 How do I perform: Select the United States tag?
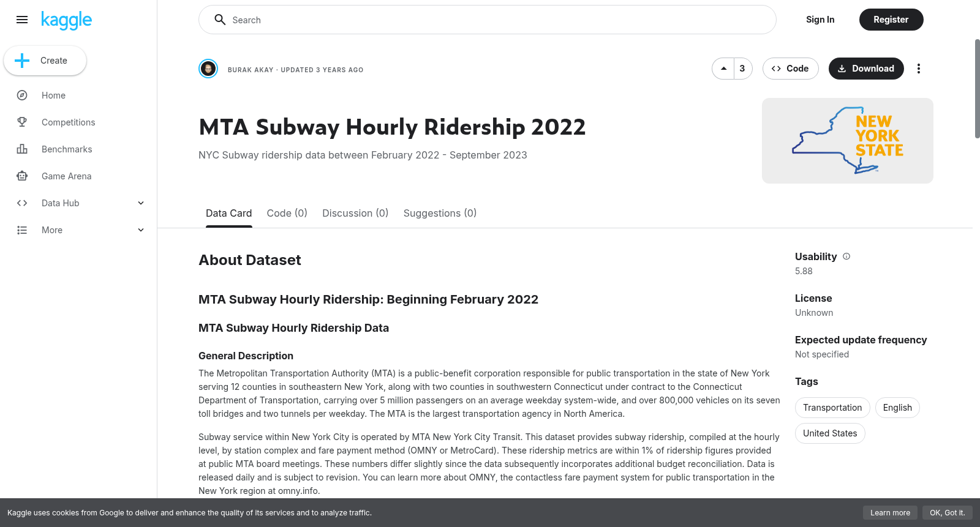coord(830,433)
